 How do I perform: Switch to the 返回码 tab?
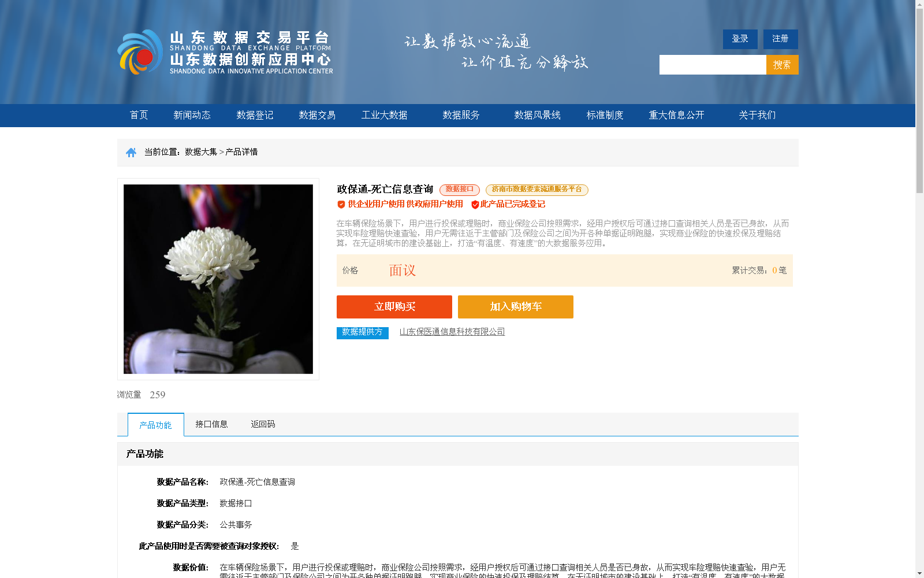point(263,424)
